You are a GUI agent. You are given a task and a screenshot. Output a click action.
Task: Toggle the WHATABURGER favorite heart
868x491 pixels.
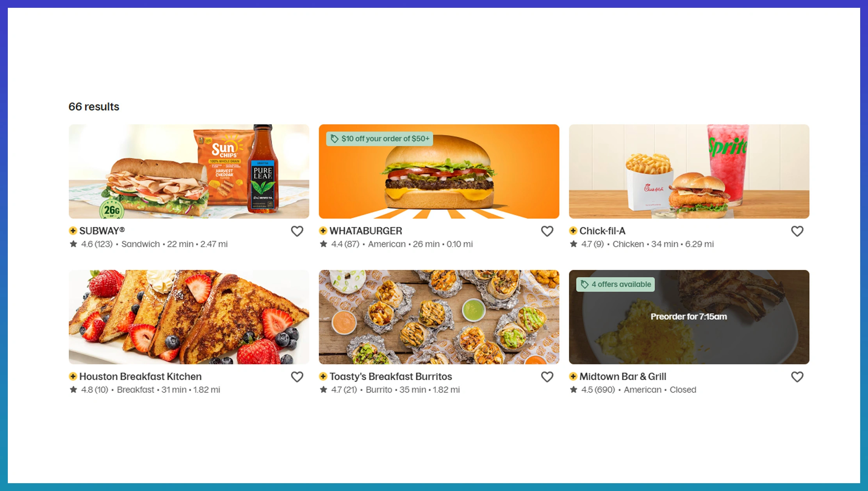[547, 231]
